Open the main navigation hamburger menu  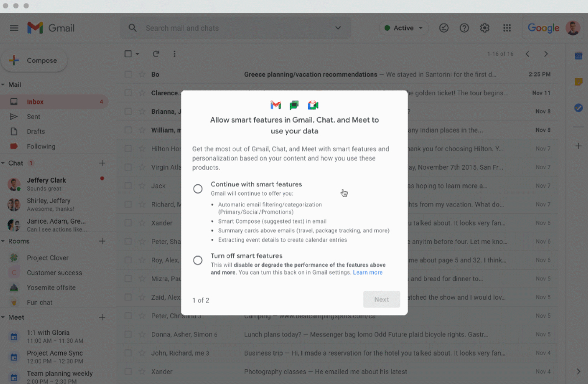(x=14, y=28)
